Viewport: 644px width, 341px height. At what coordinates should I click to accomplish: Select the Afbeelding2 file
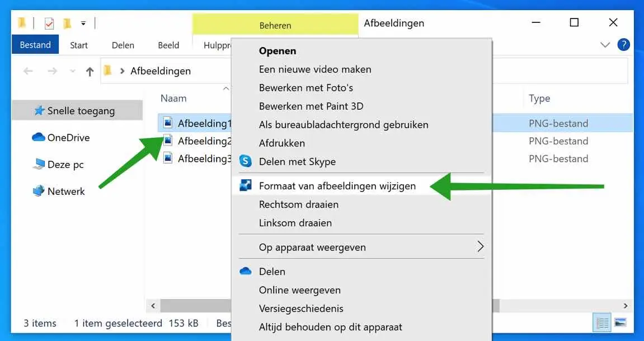coord(205,141)
